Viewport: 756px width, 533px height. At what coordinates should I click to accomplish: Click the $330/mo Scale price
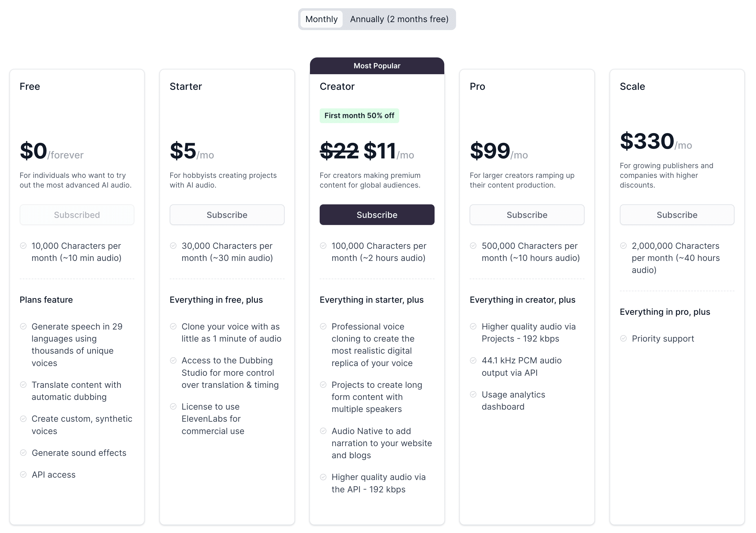point(655,141)
